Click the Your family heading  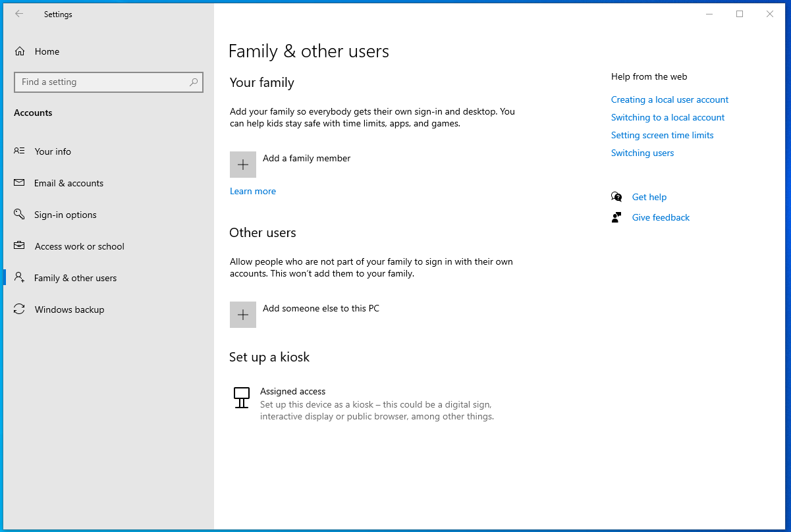[262, 82]
